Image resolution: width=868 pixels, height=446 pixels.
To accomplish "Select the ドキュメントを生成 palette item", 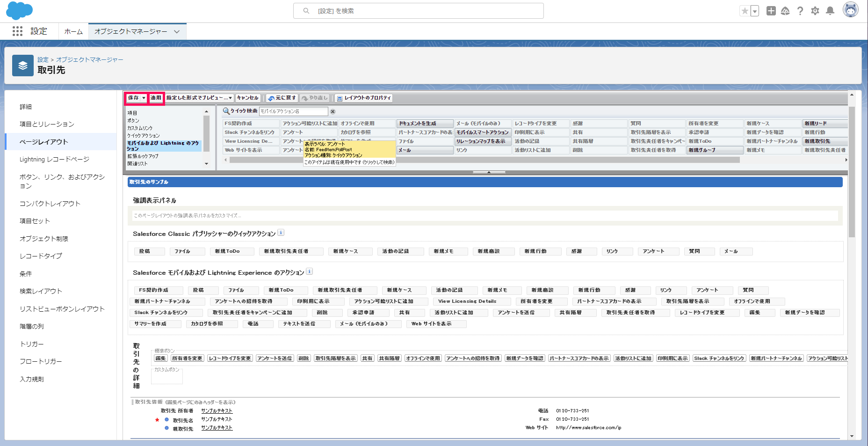I will tap(425, 124).
